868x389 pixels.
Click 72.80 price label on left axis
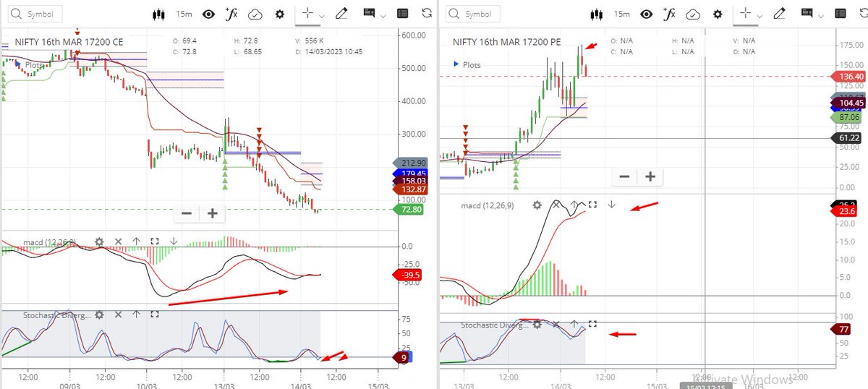(409, 210)
